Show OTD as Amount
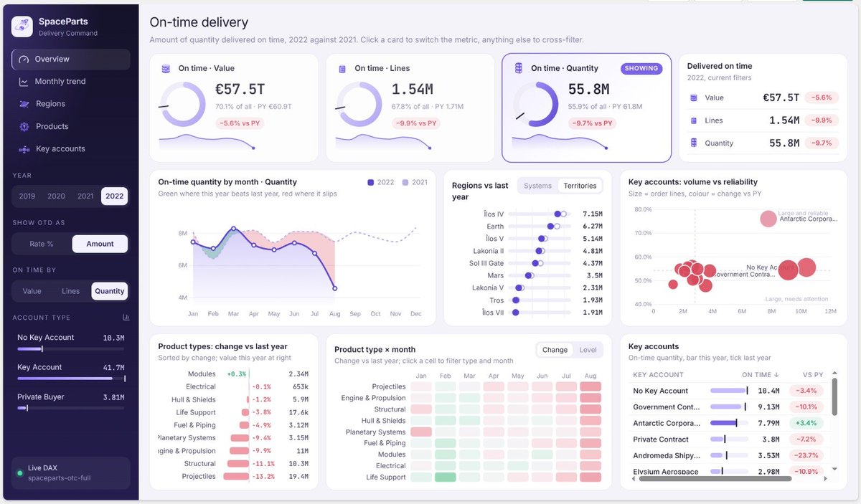 click(100, 244)
